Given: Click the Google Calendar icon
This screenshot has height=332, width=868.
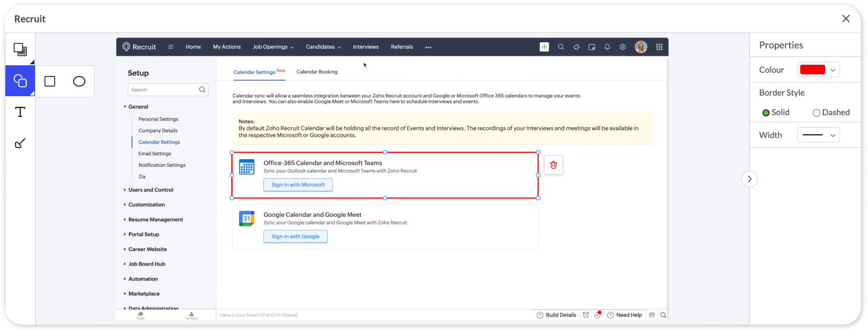Looking at the screenshot, I should (x=247, y=219).
